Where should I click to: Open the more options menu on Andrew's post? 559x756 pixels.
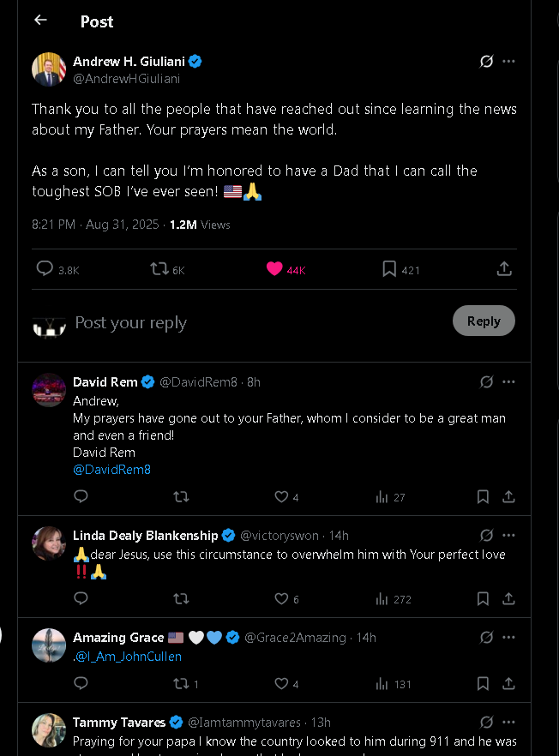click(x=509, y=62)
